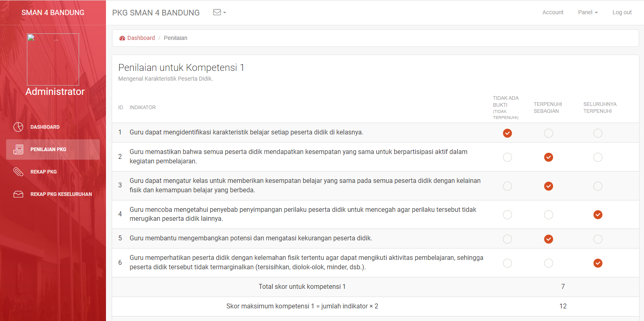
Task: Select 'Tidak Ada Bukti' for indicator 2
Action: [507, 157]
